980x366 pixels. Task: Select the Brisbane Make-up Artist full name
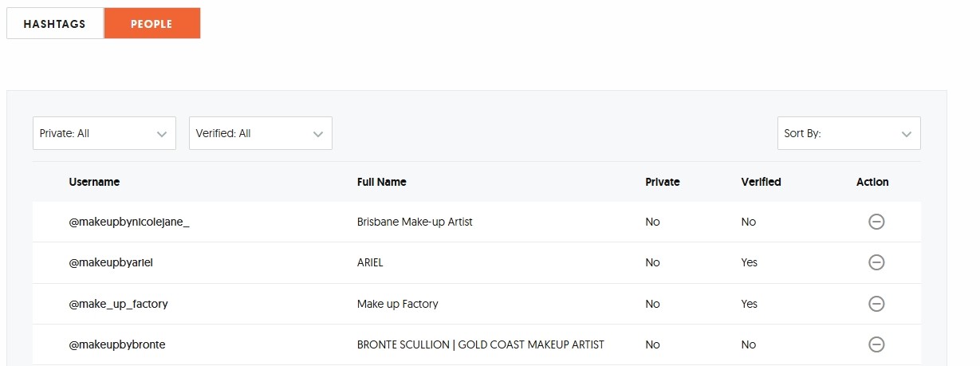click(x=415, y=222)
